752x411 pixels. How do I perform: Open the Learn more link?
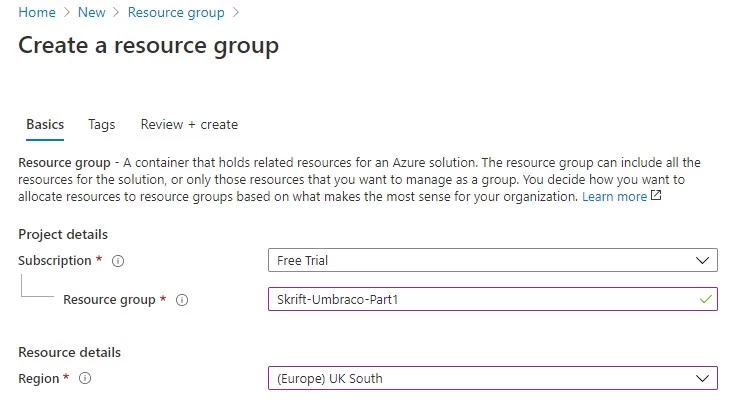point(614,197)
